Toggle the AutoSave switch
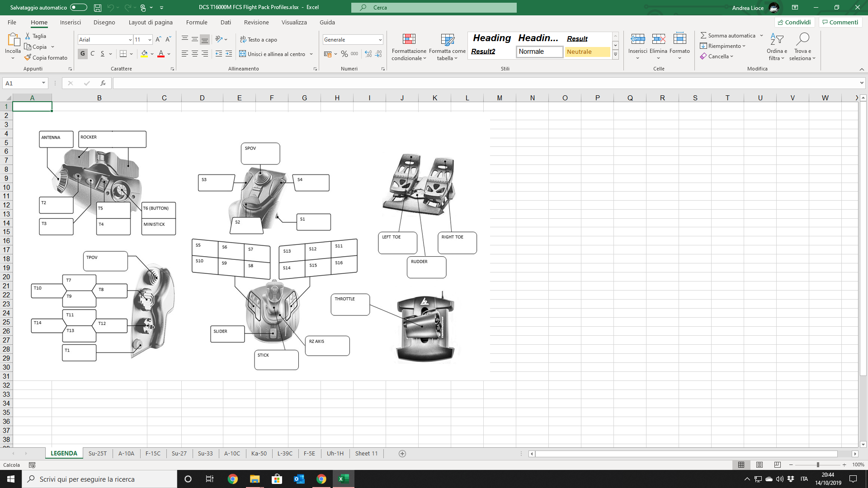This screenshot has width=868, height=488. click(78, 7)
